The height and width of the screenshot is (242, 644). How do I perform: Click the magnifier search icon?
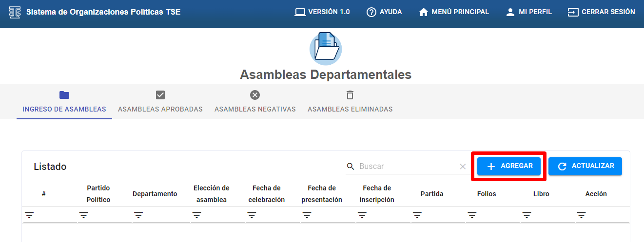pos(351,167)
